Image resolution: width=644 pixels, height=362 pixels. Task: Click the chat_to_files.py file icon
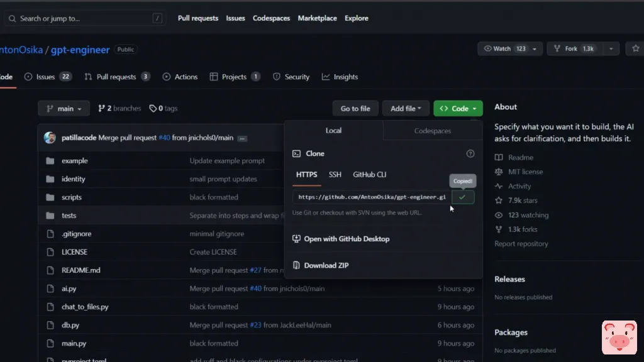point(50,307)
